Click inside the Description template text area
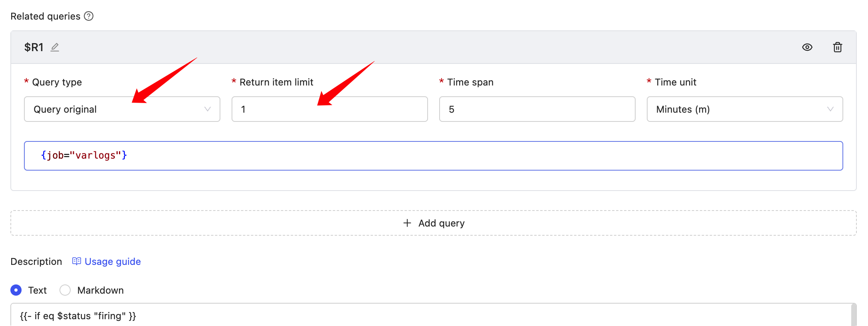 pos(399,316)
